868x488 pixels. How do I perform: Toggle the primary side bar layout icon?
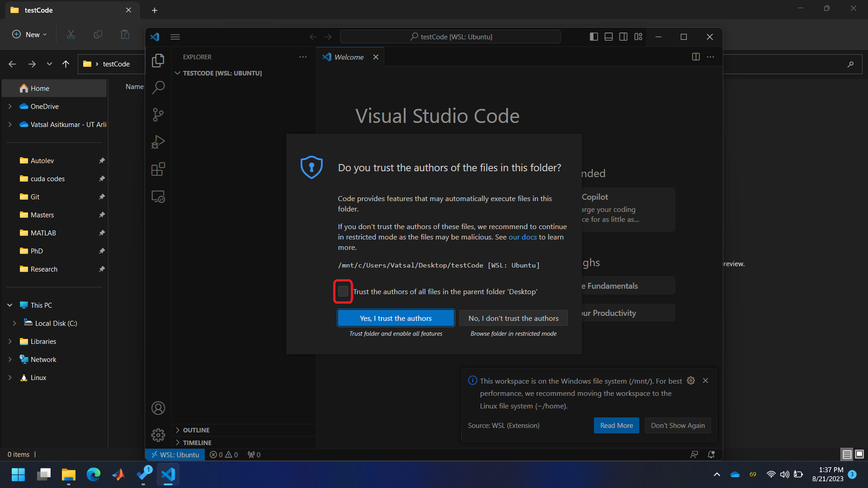click(x=594, y=37)
